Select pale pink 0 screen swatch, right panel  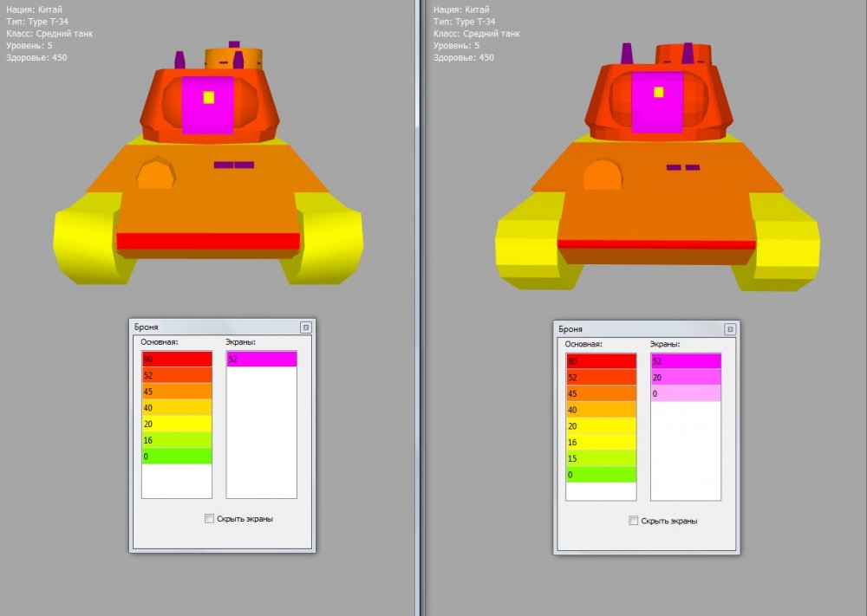pyautogui.click(x=686, y=393)
